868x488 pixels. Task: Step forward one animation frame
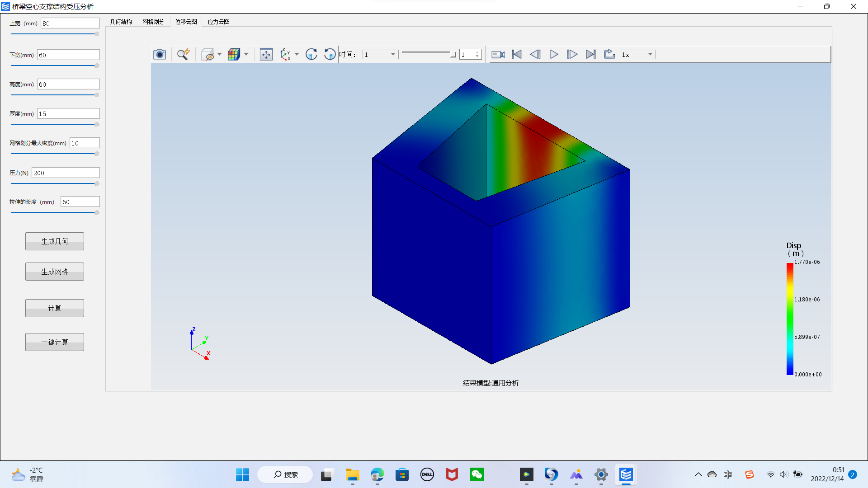[572, 55]
